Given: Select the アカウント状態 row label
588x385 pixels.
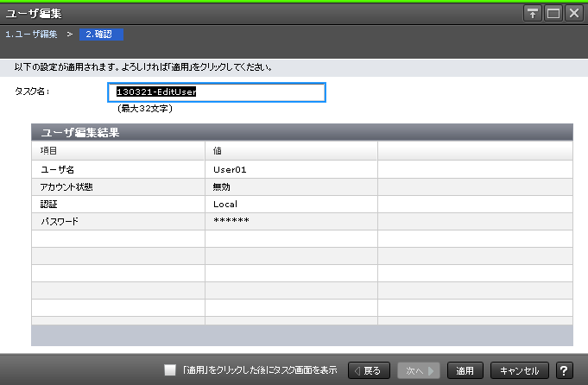Looking at the screenshot, I should (x=66, y=186).
